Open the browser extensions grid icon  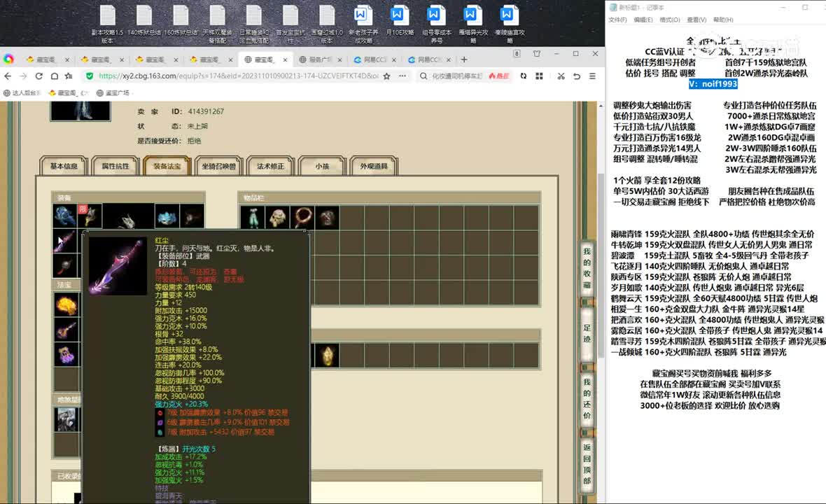[539, 76]
